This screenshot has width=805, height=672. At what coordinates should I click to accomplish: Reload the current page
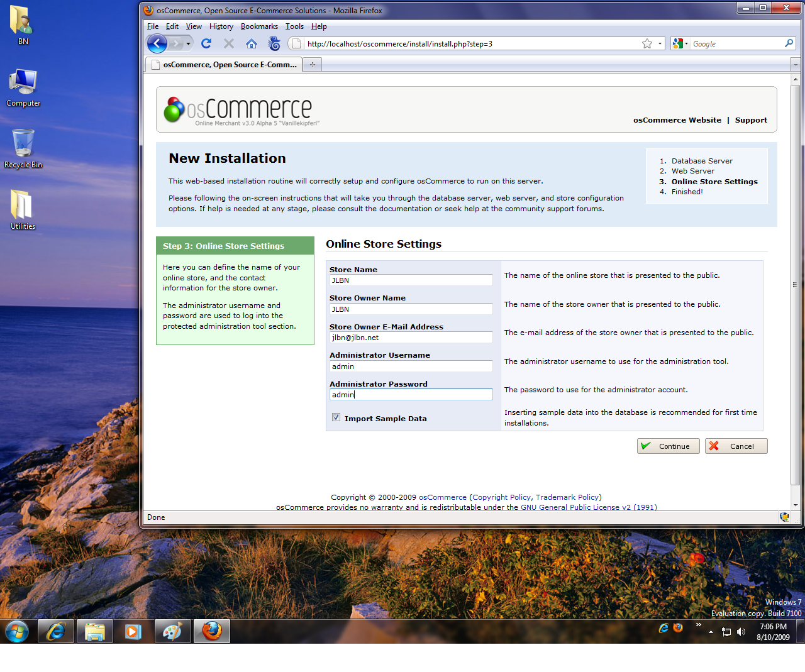(206, 43)
